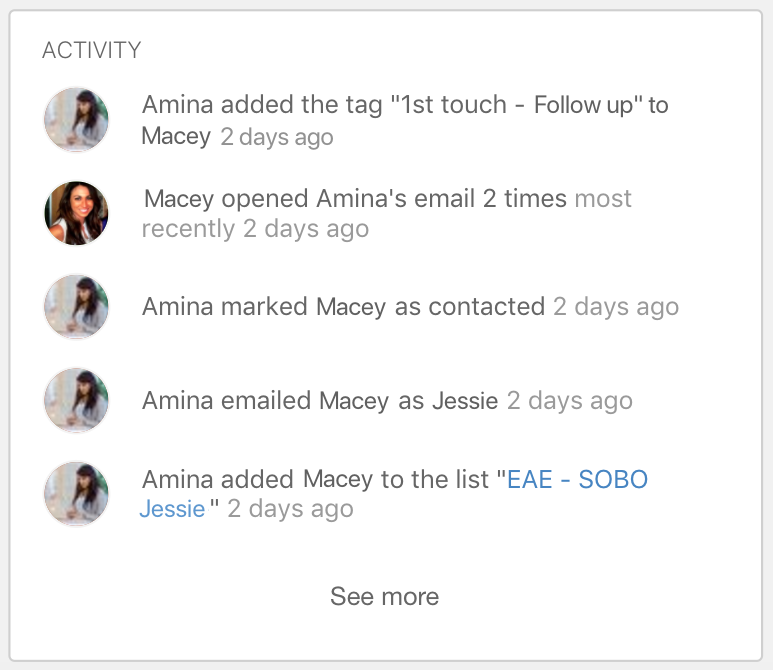The width and height of the screenshot is (773, 670).
Task: Click "Macey opened Amina's email 2 times" entry
Action: (x=355, y=199)
